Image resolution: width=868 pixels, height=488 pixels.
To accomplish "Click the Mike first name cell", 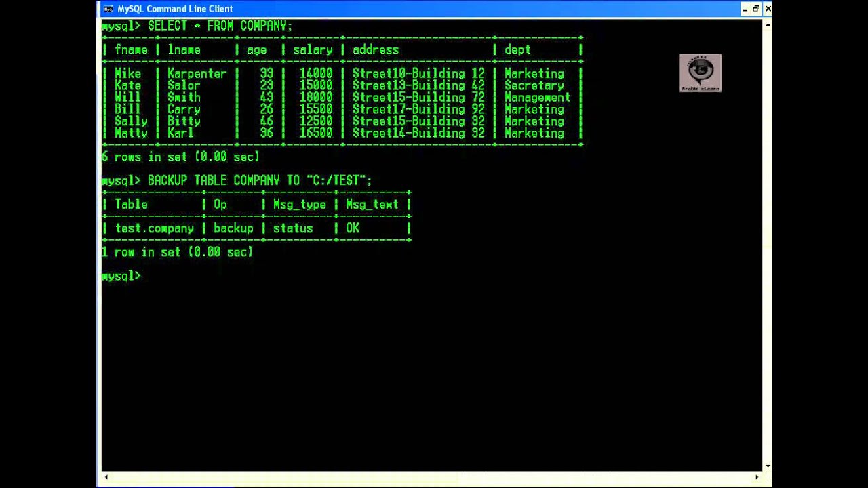I will click(x=127, y=73).
